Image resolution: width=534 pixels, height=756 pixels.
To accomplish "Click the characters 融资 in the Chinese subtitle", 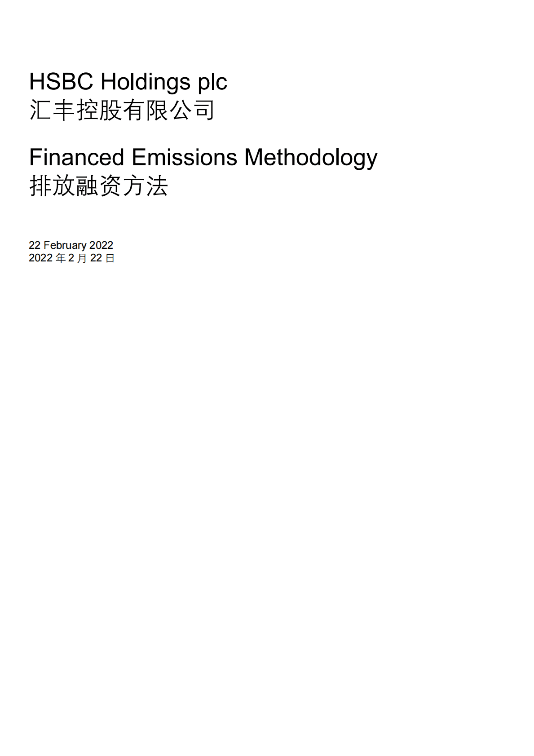I will click(x=99, y=186).
